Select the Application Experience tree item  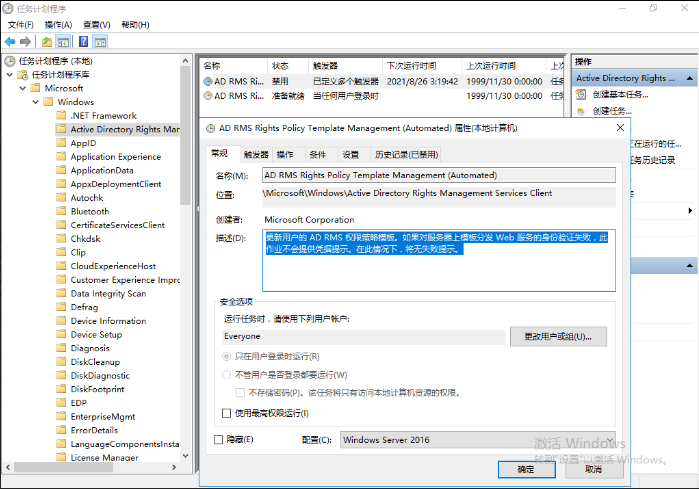click(x=115, y=156)
